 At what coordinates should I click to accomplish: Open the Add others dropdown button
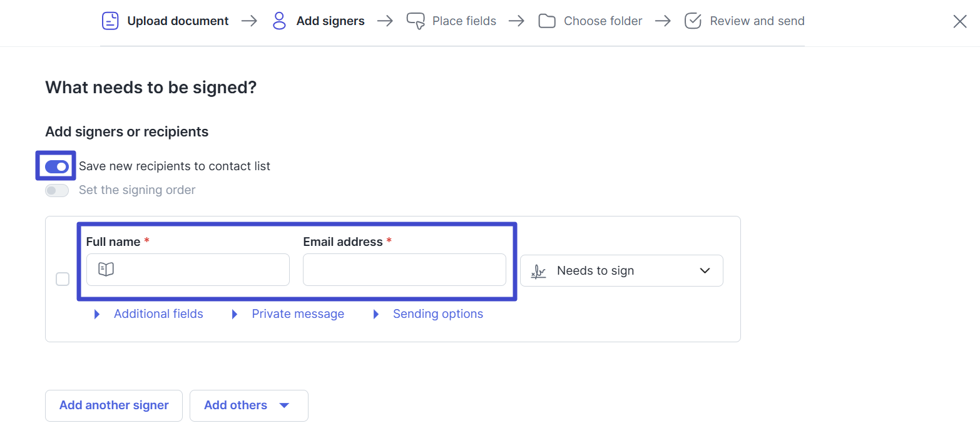249,405
